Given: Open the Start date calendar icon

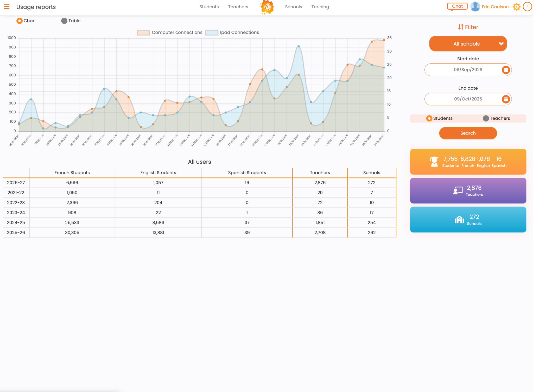Looking at the screenshot, I should [x=506, y=70].
